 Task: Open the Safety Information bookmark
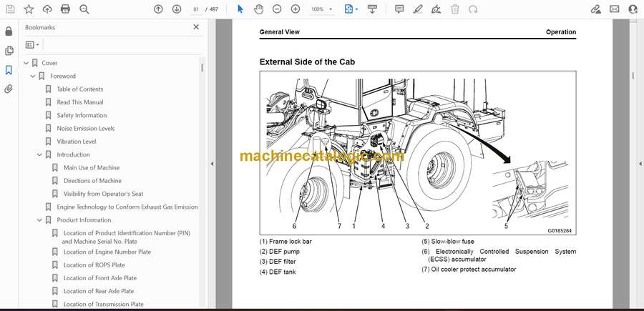tap(82, 115)
